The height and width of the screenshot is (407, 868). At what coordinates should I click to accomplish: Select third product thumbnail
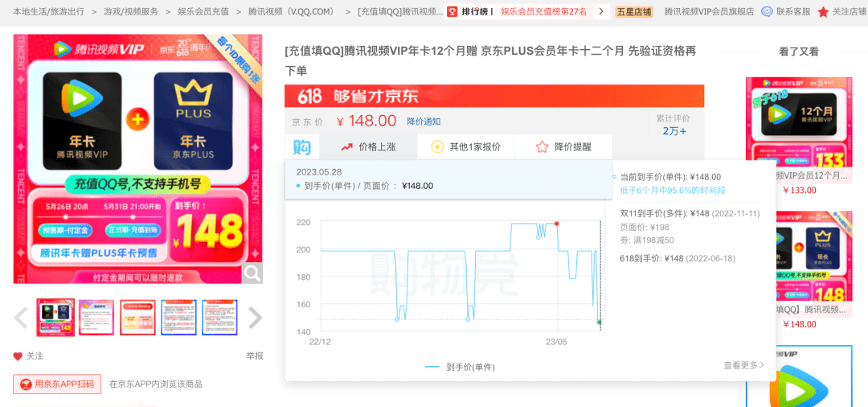pos(137,318)
